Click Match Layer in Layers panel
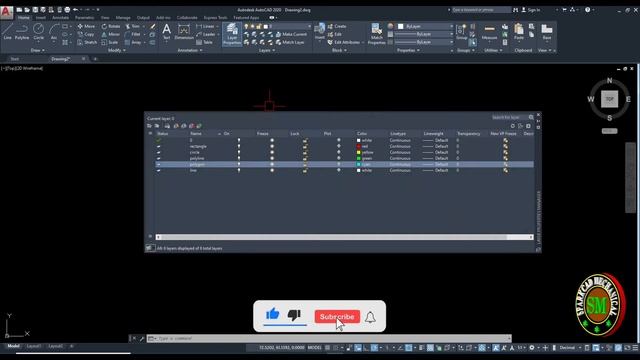 tap(290, 42)
